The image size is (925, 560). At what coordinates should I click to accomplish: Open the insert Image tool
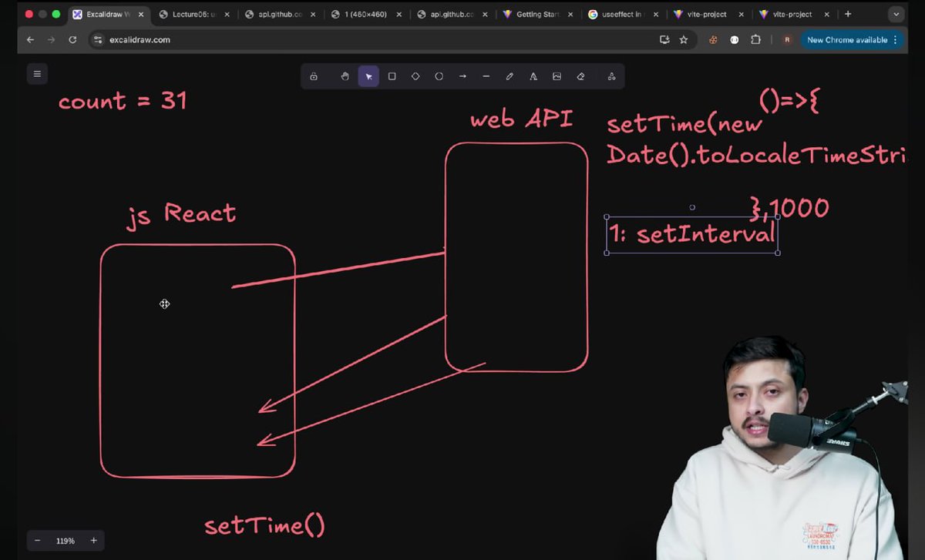coord(557,76)
